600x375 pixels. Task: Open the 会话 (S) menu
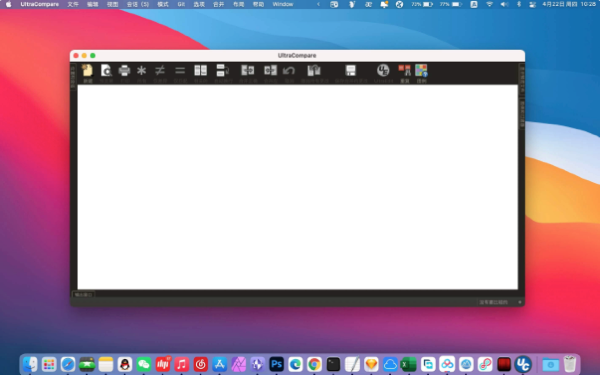click(138, 4)
